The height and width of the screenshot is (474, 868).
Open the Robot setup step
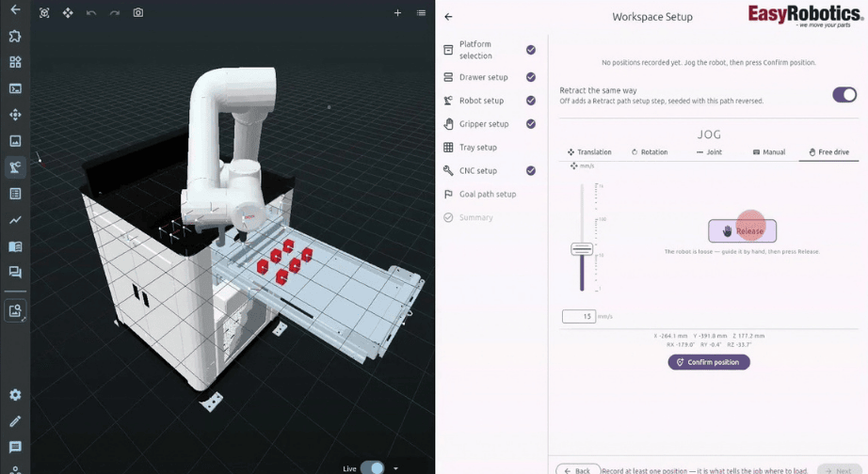click(490, 101)
